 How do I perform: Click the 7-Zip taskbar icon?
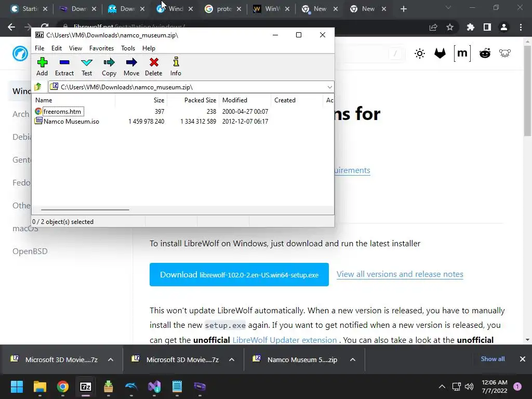click(x=86, y=387)
